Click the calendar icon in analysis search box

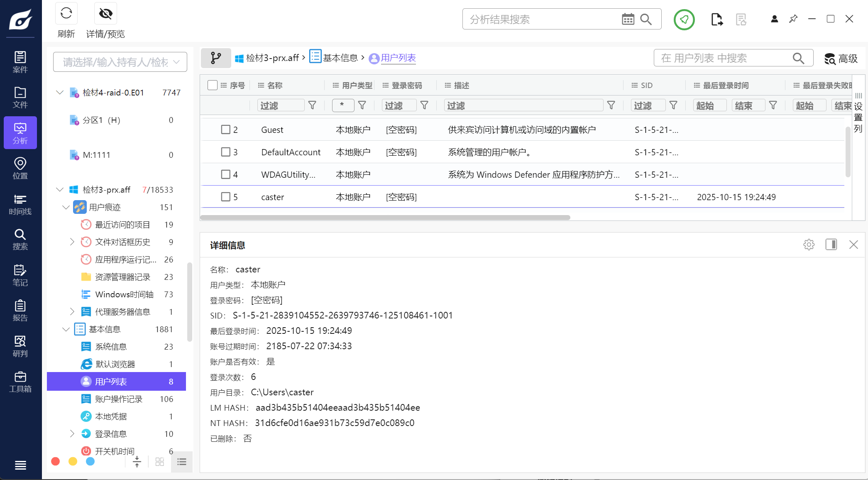(x=628, y=19)
